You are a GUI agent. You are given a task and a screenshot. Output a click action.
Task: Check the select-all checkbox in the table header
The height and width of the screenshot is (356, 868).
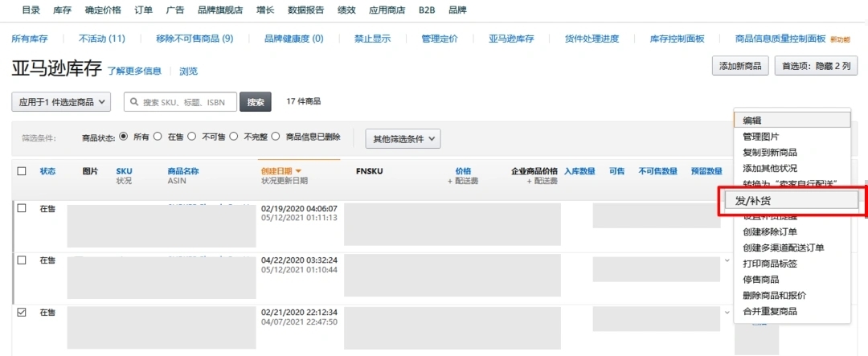[x=22, y=171]
